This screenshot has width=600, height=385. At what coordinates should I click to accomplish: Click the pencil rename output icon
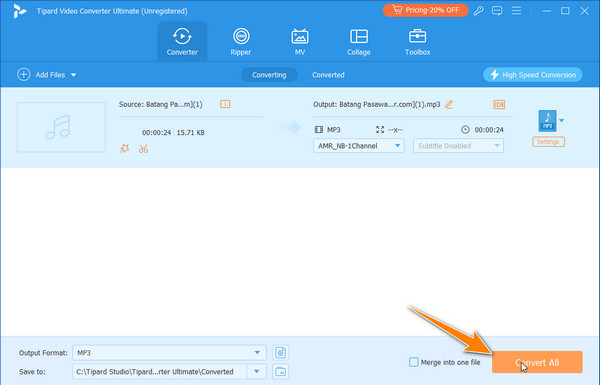point(449,104)
